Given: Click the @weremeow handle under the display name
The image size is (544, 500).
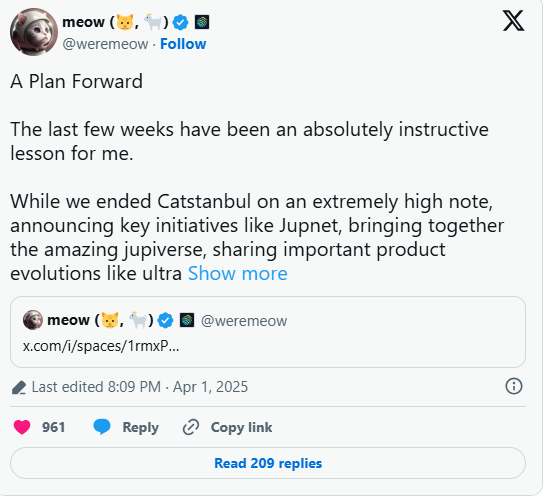Looking at the screenshot, I should (105, 44).
